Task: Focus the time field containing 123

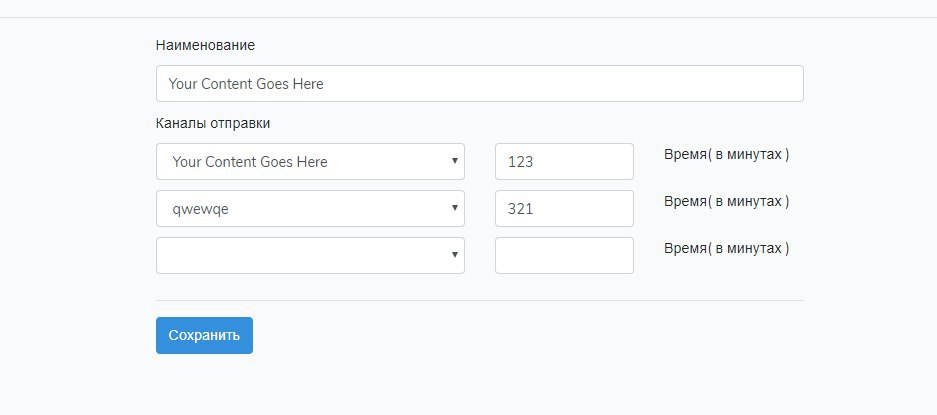Action: click(564, 161)
